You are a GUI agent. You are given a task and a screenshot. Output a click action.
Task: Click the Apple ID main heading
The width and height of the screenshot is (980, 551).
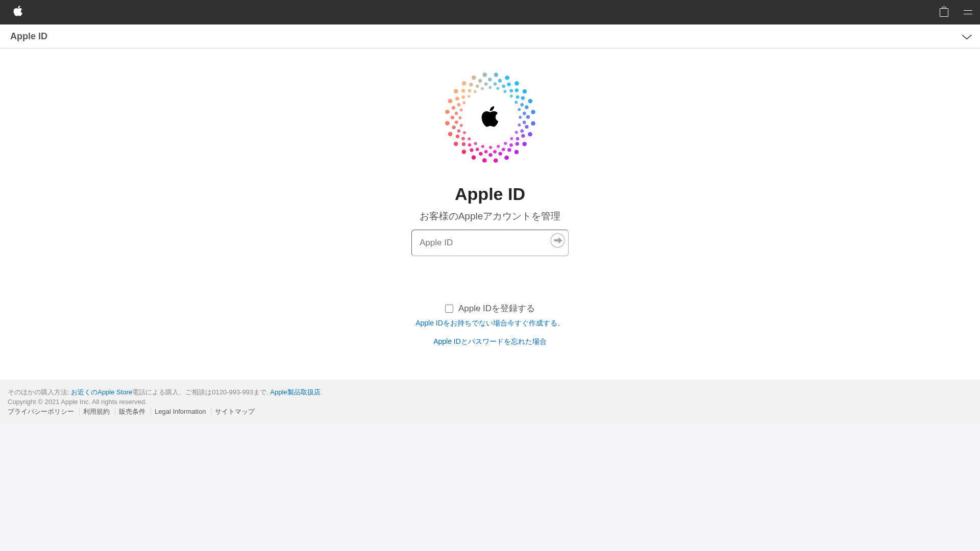coord(490,194)
